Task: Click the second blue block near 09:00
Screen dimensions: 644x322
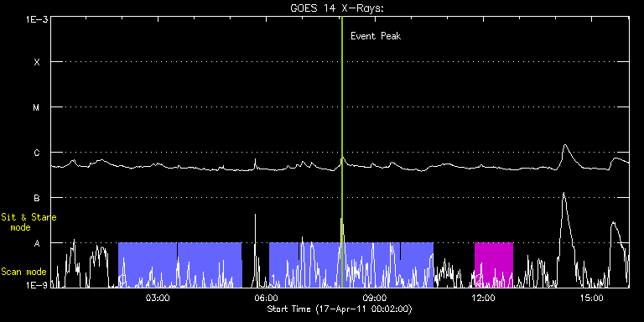Action: pos(351,265)
